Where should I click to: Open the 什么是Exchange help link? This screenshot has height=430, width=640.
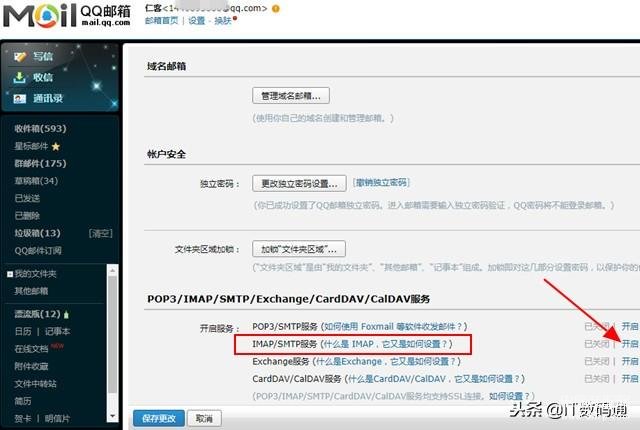(x=386, y=361)
